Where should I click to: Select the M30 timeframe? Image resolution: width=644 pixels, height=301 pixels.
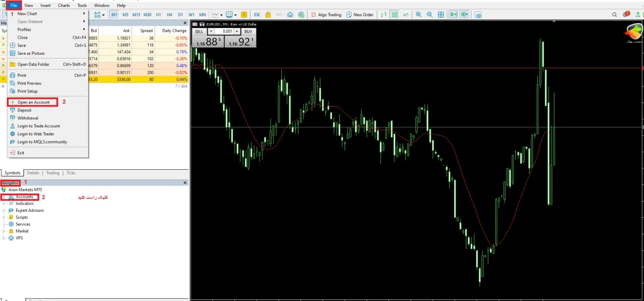pos(148,15)
